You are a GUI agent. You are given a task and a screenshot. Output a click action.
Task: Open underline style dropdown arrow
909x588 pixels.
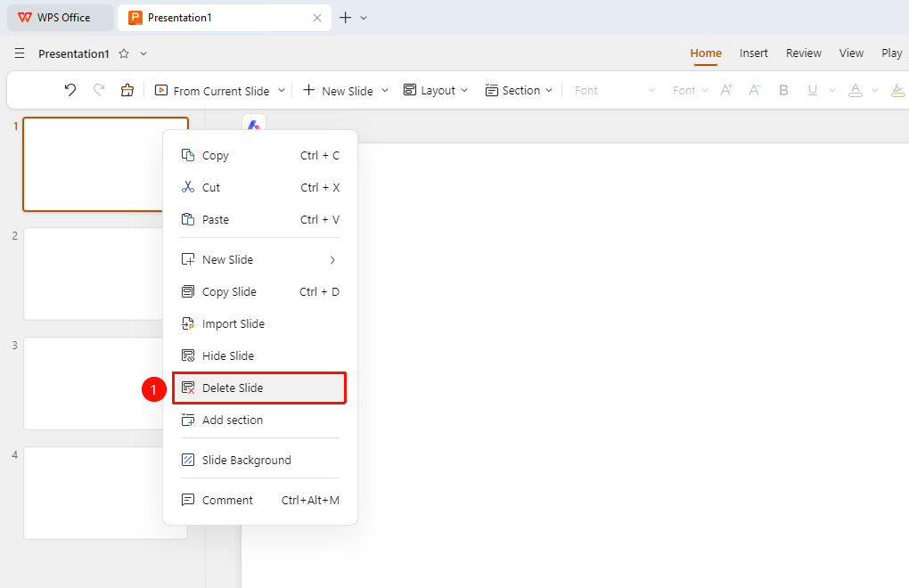tap(832, 90)
